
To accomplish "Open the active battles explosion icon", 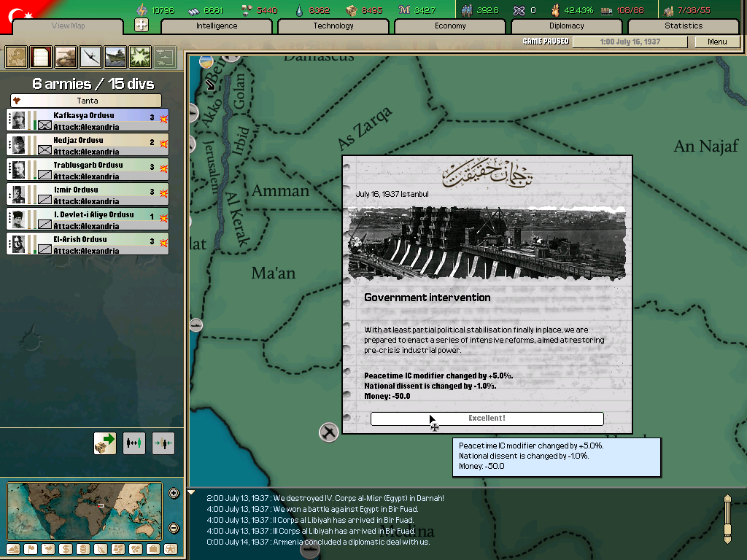I will click(140, 56).
